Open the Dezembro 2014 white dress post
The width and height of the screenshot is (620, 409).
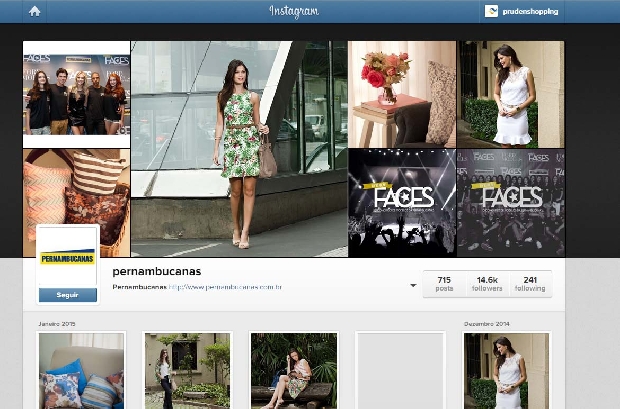point(507,371)
